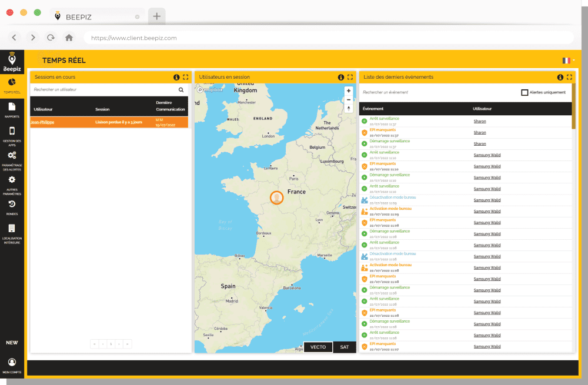Switch map to SAT view
Screen dimensions: 588x385
pos(344,347)
